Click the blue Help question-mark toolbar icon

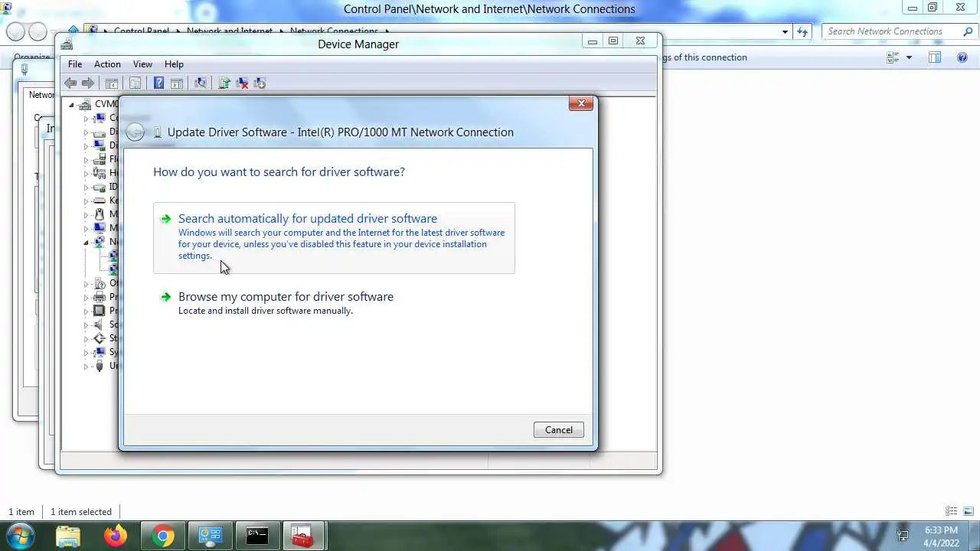(x=158, y=83)
